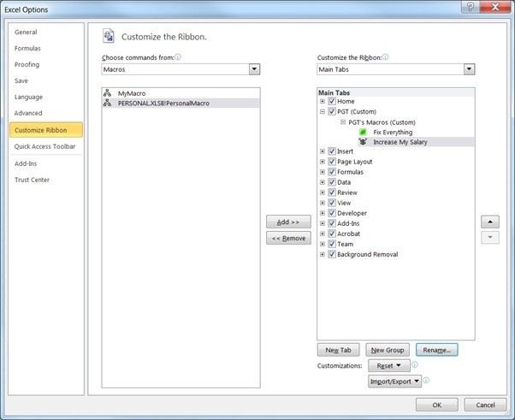Click the New Tab button
Image resolution: width=515 pixels, height=420 pixels.
click(x=338, y=350)
